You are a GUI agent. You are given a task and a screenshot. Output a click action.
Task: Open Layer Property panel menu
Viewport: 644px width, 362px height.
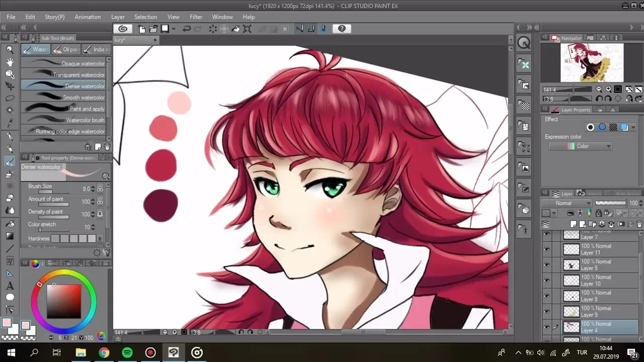pyautogui.click(x=544, y=110)
